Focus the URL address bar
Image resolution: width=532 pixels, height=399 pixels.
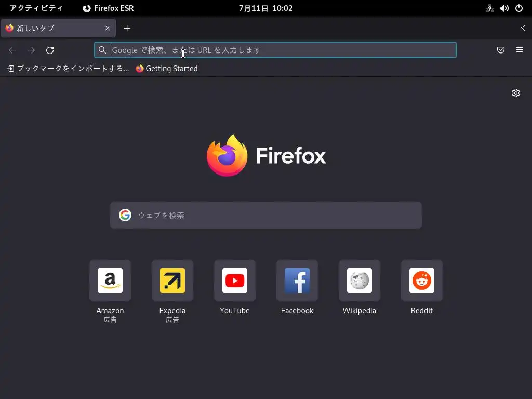click(x=275, y=50)
